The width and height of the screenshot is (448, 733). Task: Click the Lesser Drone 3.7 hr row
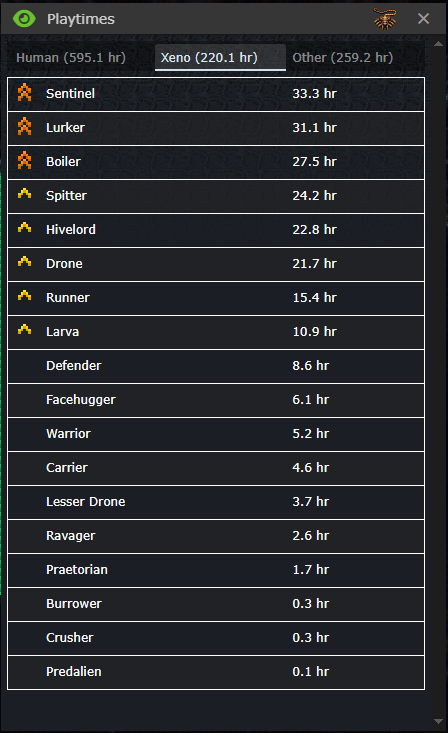(x=216, y=502)
